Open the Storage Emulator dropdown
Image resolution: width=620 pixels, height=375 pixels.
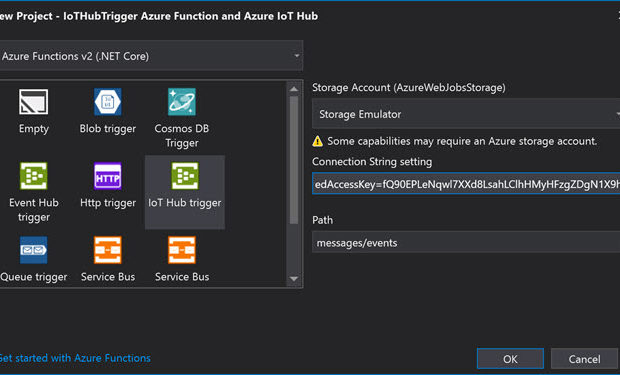[x=466, y=114]
